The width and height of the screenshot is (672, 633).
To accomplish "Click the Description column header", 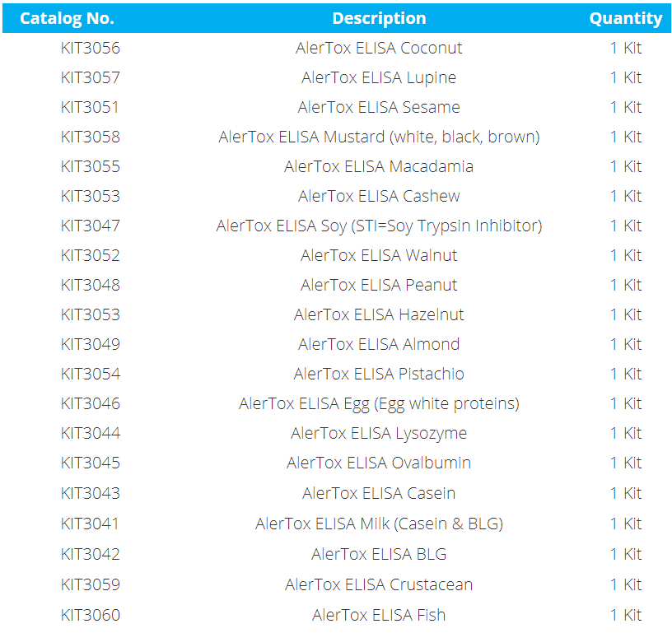I will tap(379, 18).
